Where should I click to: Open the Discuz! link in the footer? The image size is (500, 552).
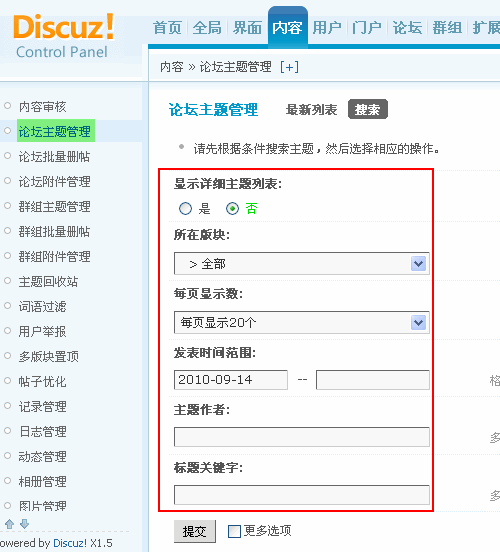(70, 543)
